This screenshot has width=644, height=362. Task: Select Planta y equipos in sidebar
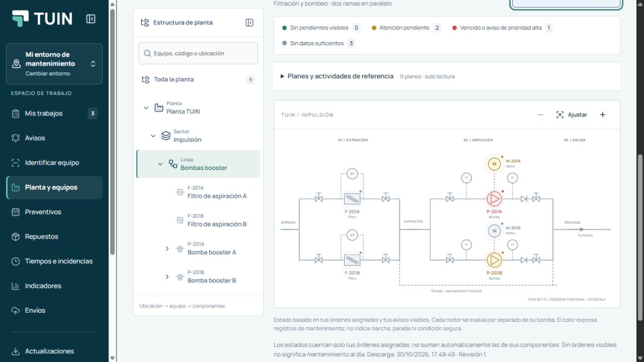click(54, 187)
